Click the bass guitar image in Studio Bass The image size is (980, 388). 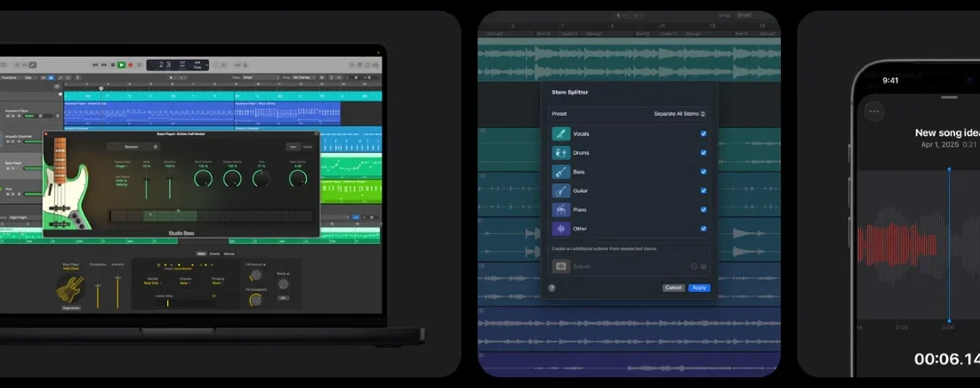pos(66,184)
